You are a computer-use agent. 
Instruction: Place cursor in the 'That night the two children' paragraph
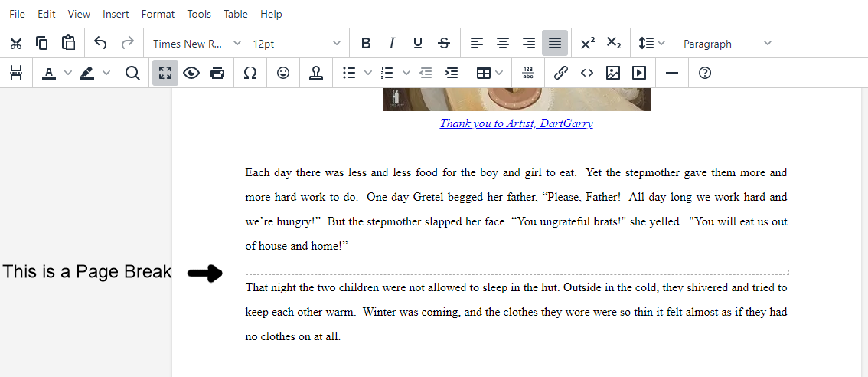point(516,312)
